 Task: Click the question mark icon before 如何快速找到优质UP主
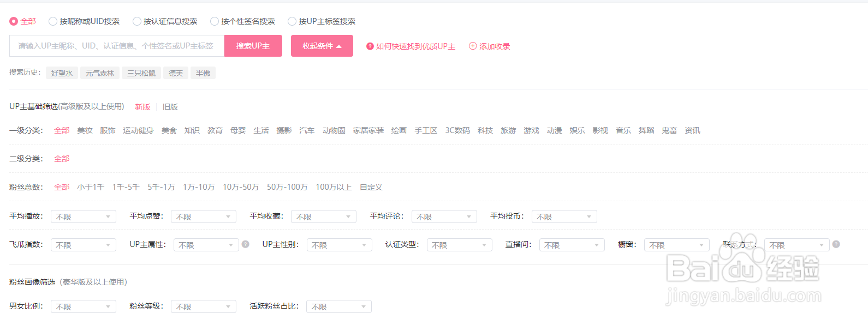370,46
